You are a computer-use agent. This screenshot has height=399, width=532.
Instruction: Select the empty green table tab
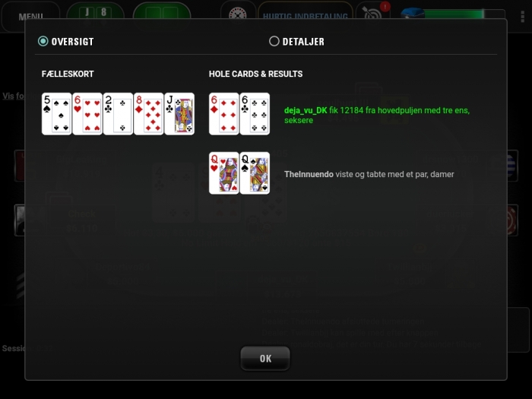tap(162, 14)
